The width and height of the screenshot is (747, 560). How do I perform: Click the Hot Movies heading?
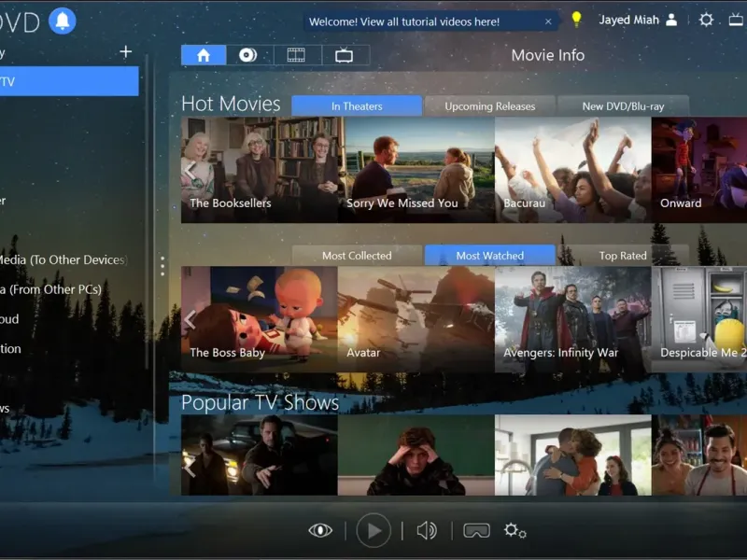231,104
